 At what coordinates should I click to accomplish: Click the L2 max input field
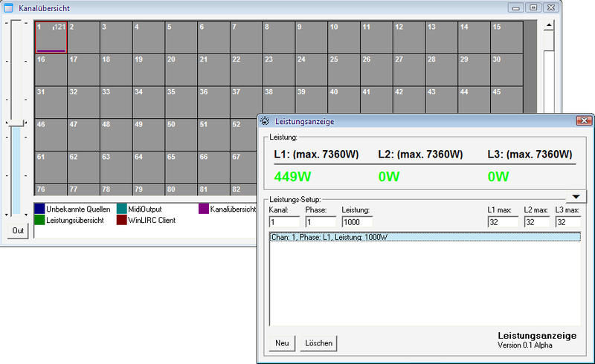tap(535, 222)
